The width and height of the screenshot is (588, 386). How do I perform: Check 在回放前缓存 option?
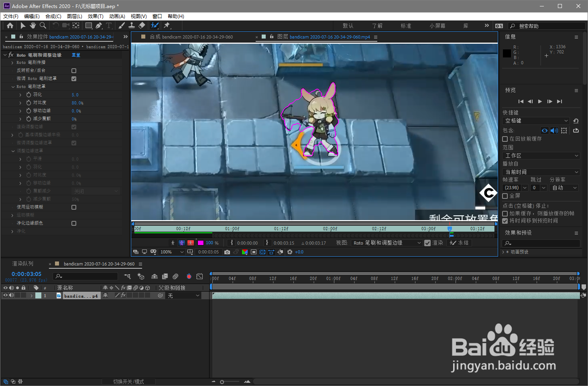pos(505,139)
